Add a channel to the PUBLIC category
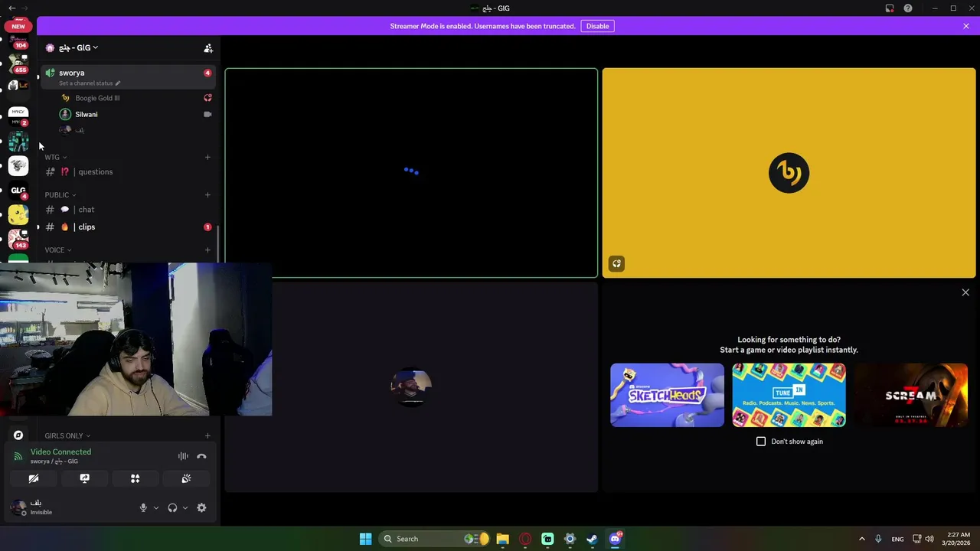The width and height of the screenshot is (980, 551). tap(207, 194)
